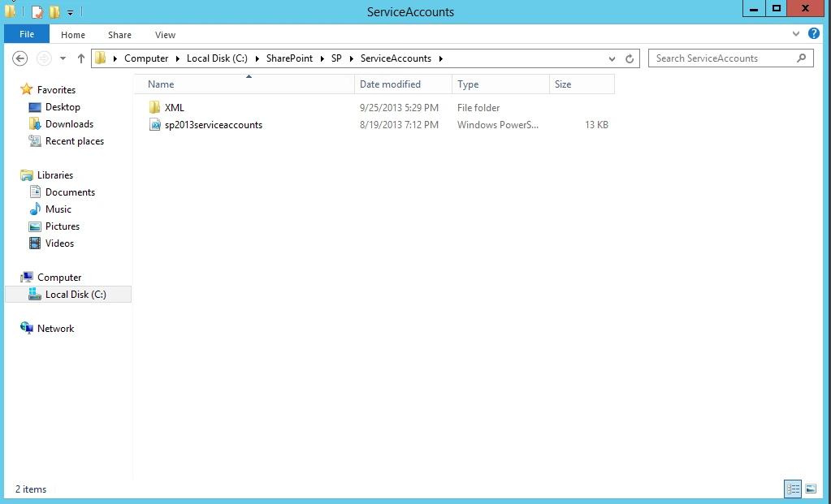Go back with the Back arrow

20,58
